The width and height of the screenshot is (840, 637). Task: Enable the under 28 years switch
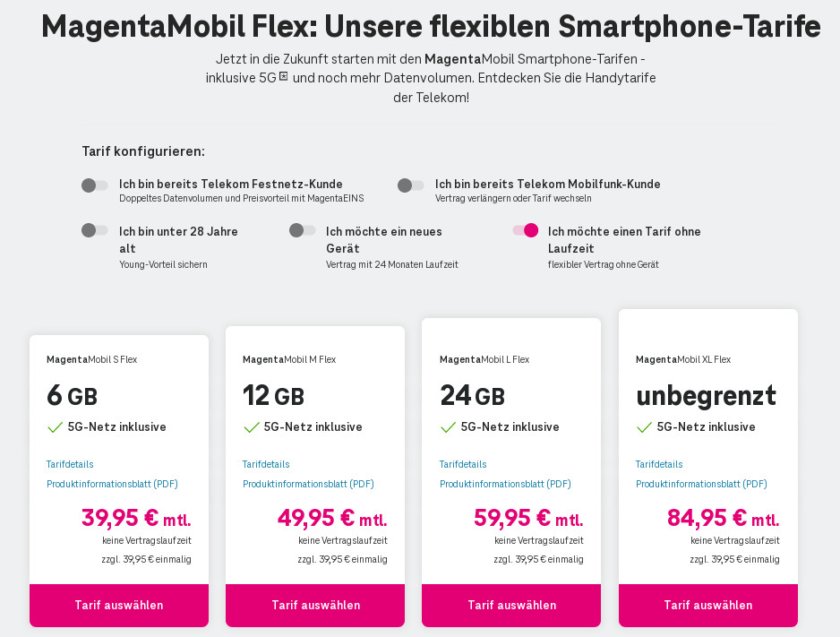pyautogui.click(x=94, y=230)
